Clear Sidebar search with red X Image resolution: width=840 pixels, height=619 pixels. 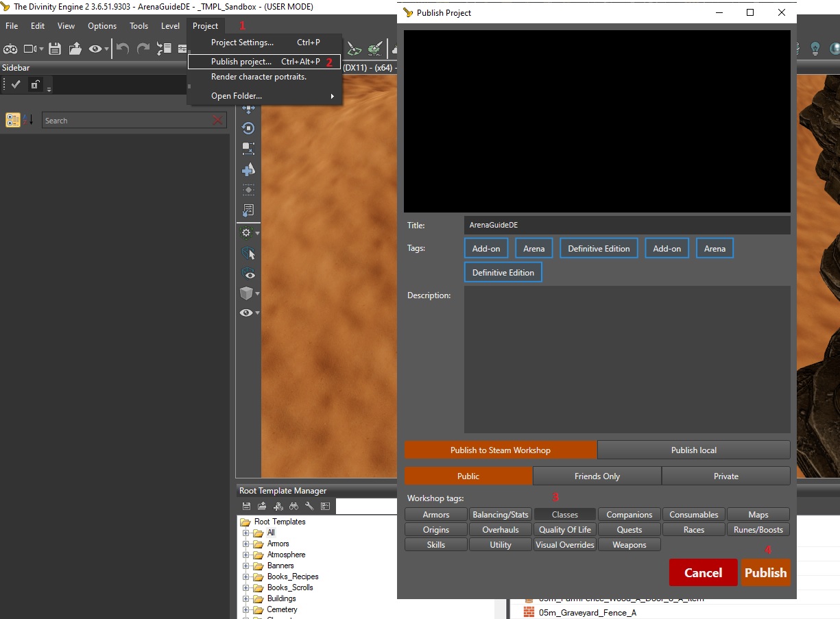pos(218,121)
